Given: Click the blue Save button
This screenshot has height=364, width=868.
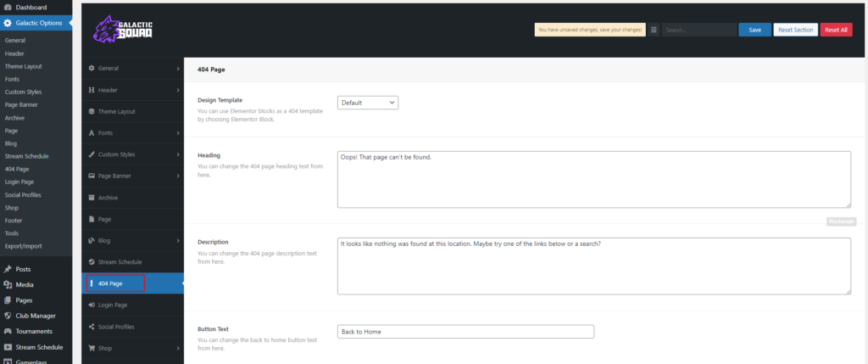Looking at the screenshot, I should pos(754,30).
